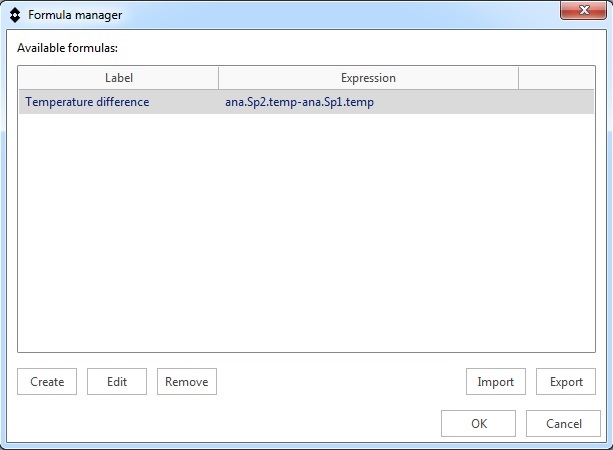This screenshot has height=450, width=613.
Task: Click the Formula manager title bar icon
Action: coord(15,15)
